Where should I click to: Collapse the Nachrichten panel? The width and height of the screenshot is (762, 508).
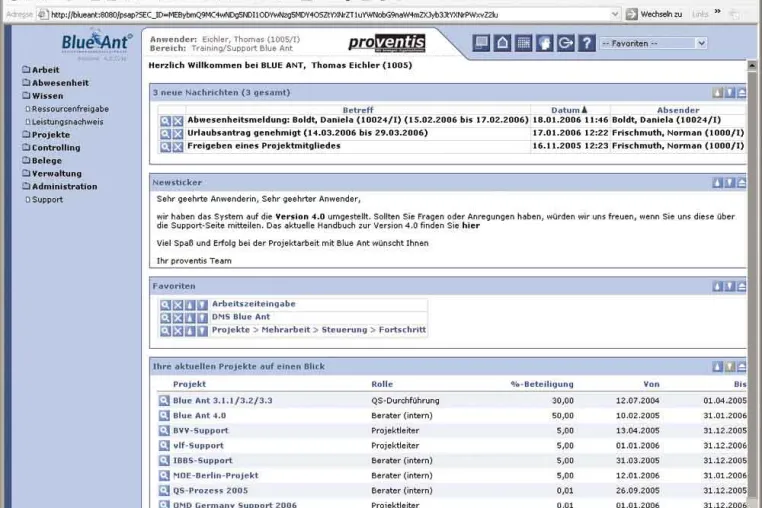tap(742, 92)
